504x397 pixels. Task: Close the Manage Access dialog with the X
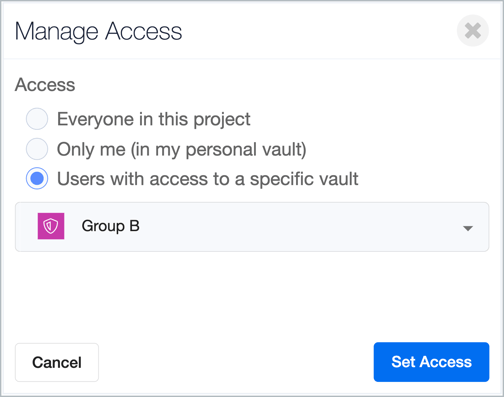pyautogui.click(x=472, y=31)
